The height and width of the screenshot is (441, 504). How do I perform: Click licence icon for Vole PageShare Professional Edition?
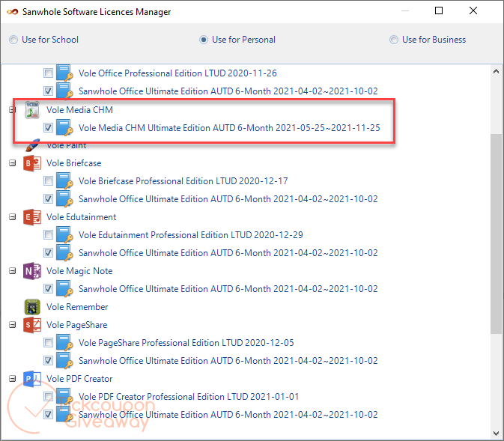[64, 343]
